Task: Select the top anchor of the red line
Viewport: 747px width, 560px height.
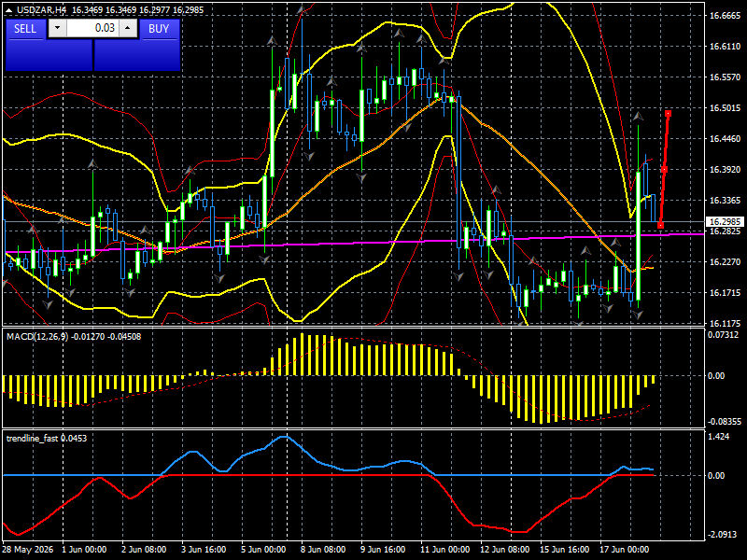Action: click(669, 114)
